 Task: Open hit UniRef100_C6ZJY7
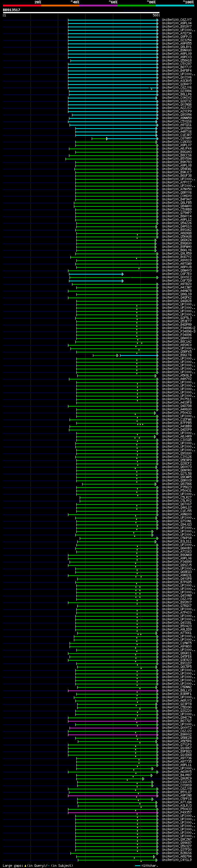click(x=176, y=20)
